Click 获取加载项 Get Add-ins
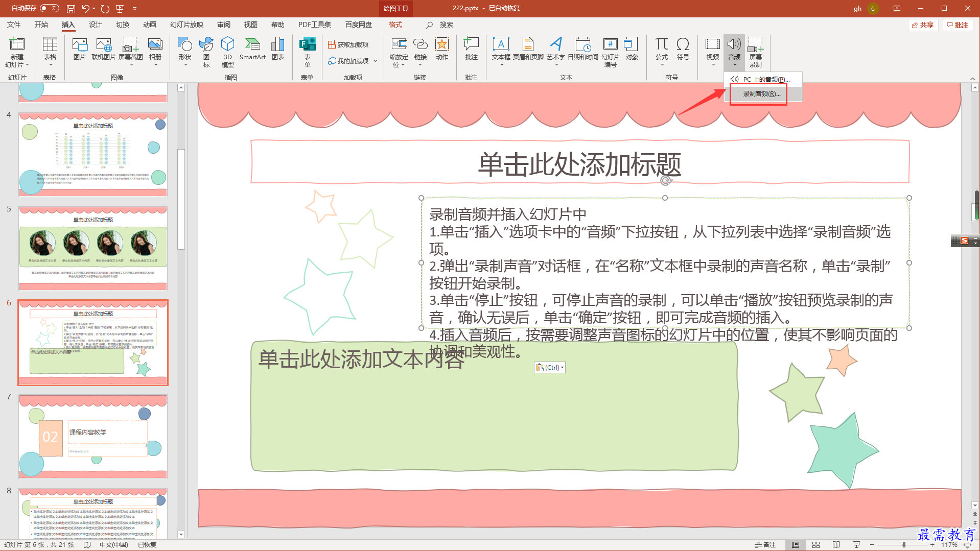Image resolution: width=980 pixels, height=551 pixels. pos(348,44)
